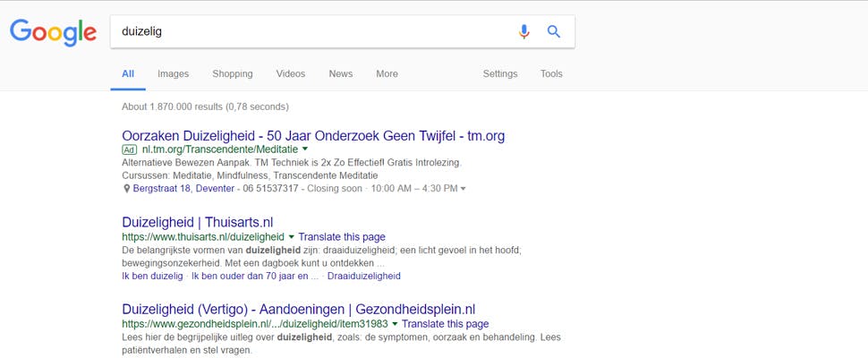Expand dropdown arrow next to nl.tm.org URL
The image size is (868, 358).
click(x=305, y=149)
